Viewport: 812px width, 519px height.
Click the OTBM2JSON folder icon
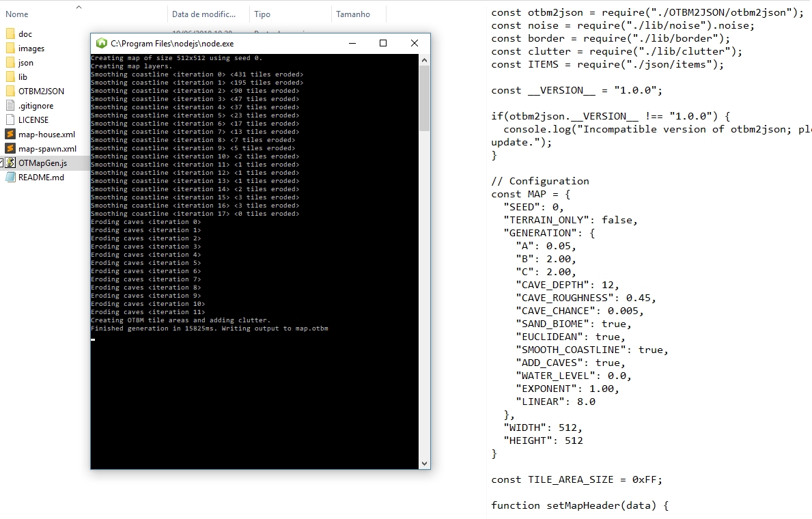point(10,91)
